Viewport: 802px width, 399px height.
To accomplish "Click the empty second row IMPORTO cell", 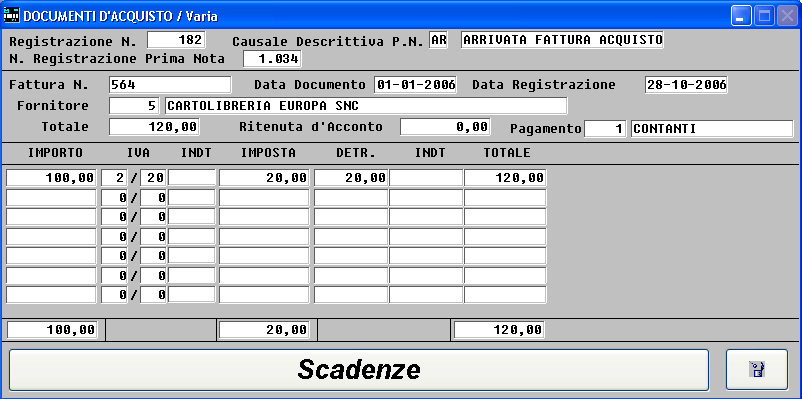I will point(51,198).
